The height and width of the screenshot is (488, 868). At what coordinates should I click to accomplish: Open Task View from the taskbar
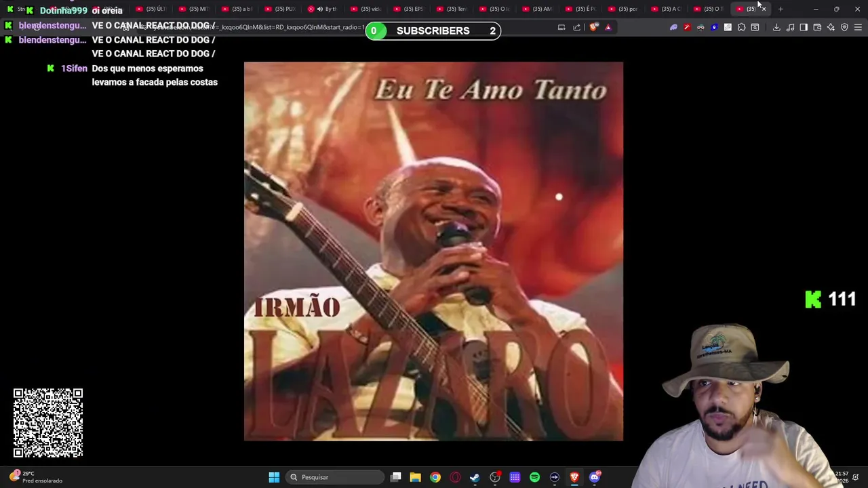click(x=395, y=477)
